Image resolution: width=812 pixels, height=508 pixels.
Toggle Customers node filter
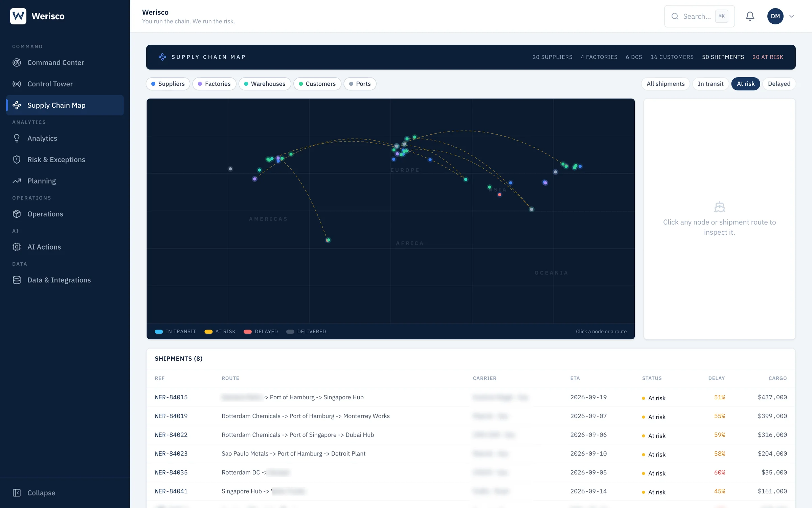coord(317,84)
